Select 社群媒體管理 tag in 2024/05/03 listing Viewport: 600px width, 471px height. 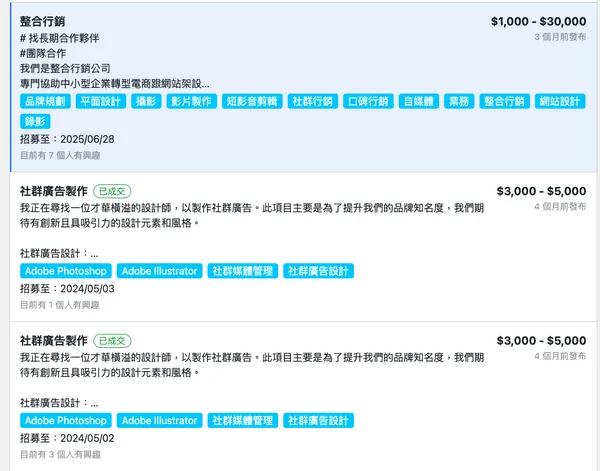[243, 271]
